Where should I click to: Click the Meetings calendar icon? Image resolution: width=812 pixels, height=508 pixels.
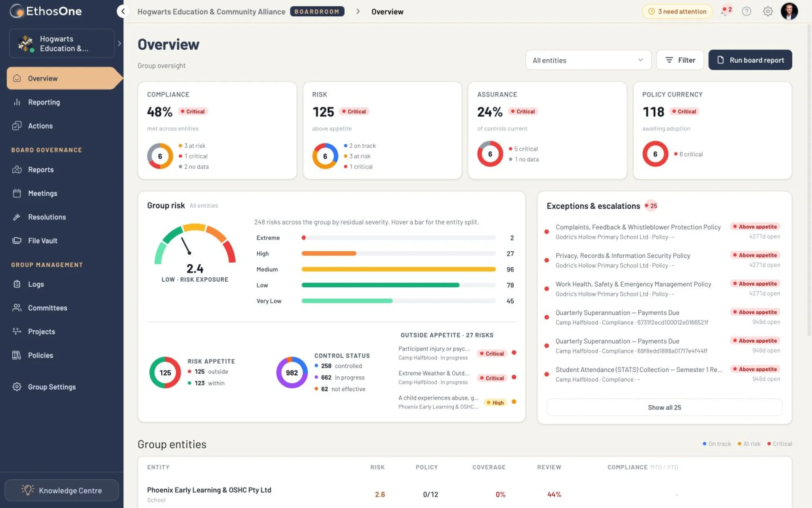tap(17, 193)
